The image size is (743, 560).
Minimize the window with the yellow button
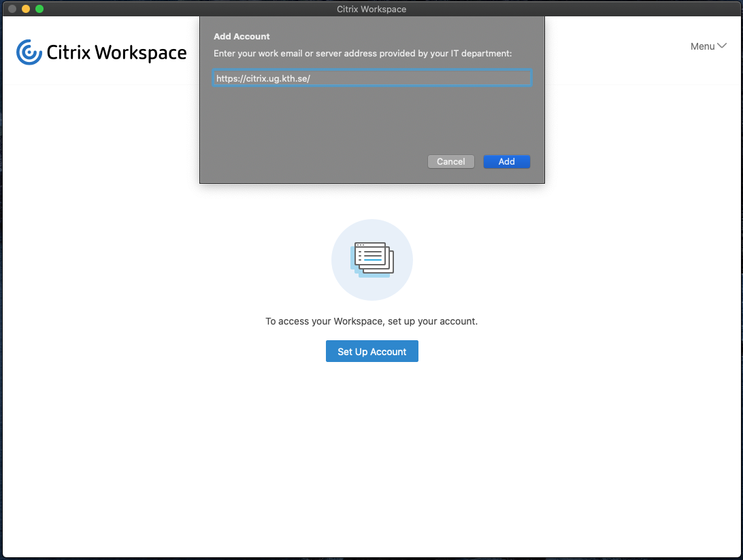click(x=26, y=9)
